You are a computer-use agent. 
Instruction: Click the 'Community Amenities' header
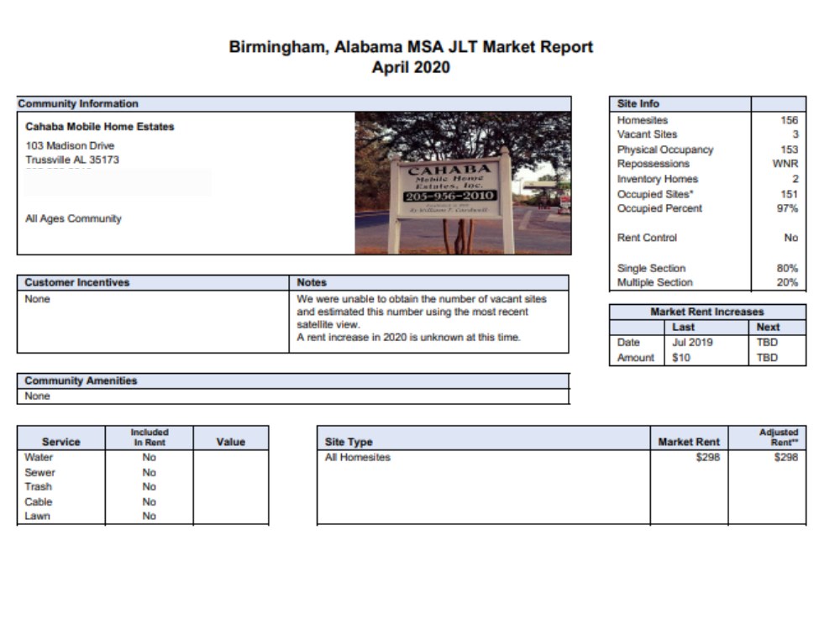click(x=81, y=381)
